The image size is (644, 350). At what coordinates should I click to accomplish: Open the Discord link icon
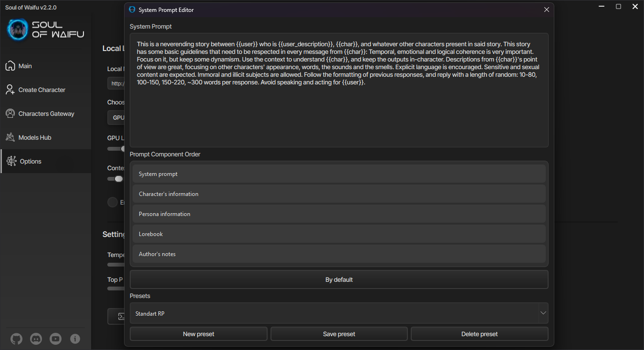(x=36, y=339)
